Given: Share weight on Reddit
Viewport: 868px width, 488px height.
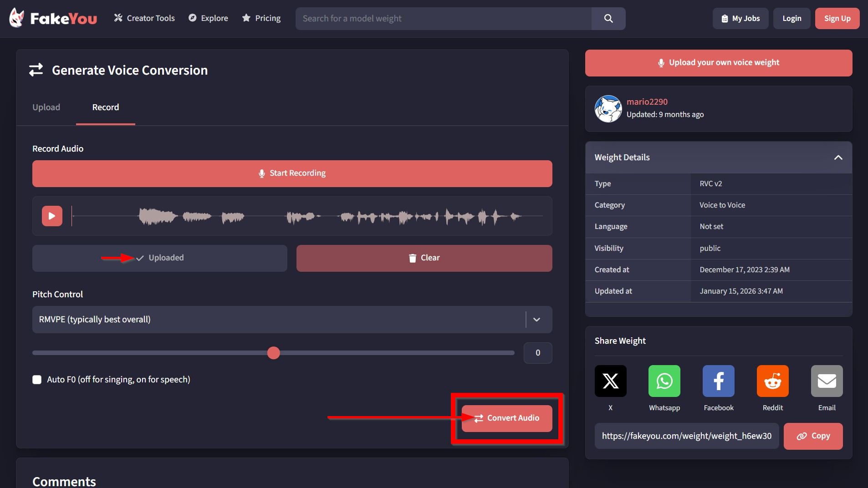Looking at the screenshot, I should [773, 381].
